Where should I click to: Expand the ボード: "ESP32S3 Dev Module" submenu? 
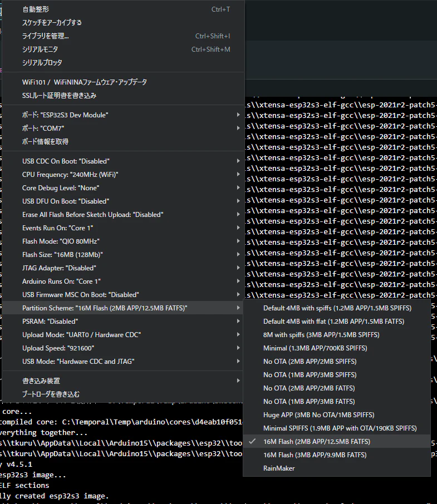click(x=123, y=115)
